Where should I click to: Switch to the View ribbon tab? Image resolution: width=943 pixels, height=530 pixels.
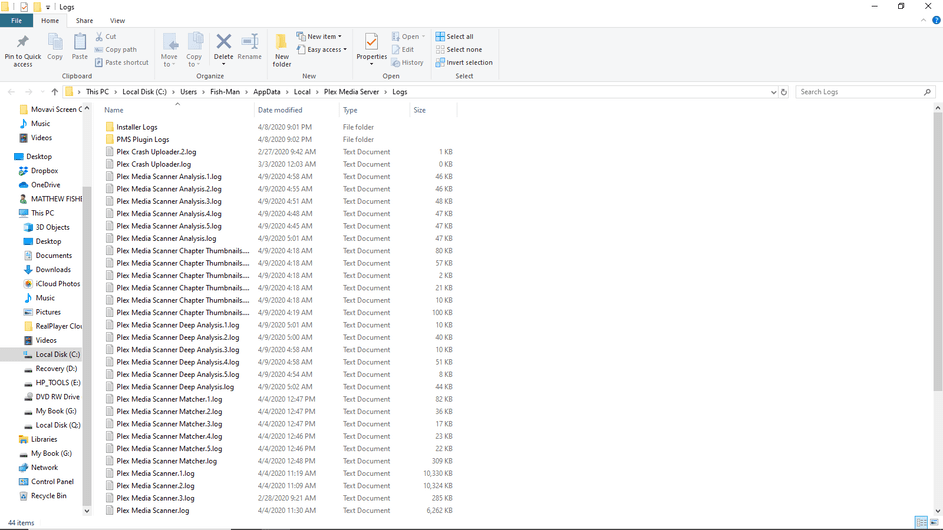coord(117,20)
